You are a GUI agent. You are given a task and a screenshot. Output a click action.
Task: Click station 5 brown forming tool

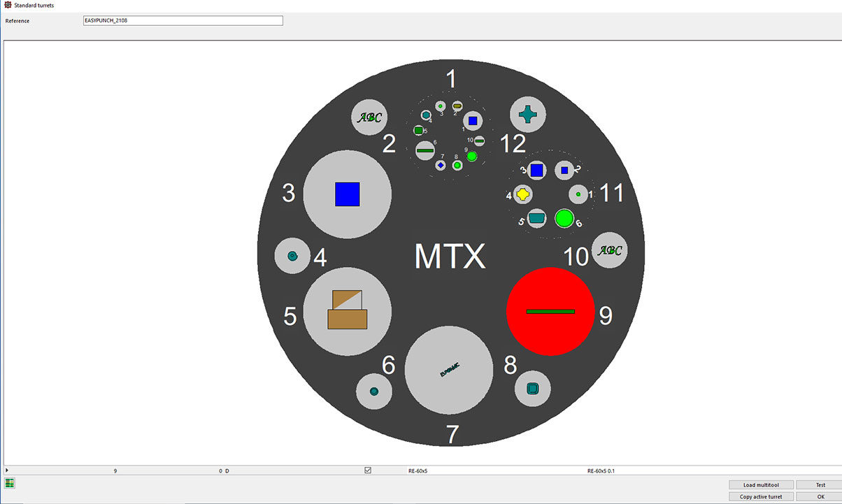[x=347, y=310]
